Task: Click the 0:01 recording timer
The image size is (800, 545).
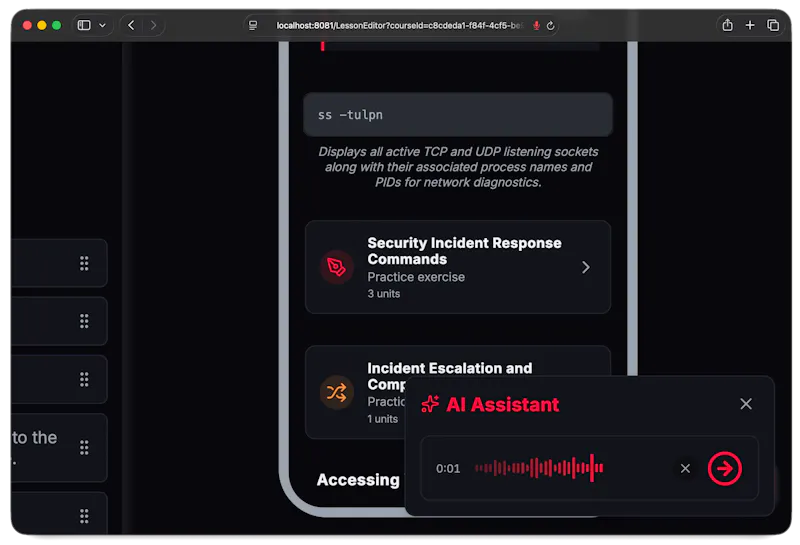Action: click(448, 468)
